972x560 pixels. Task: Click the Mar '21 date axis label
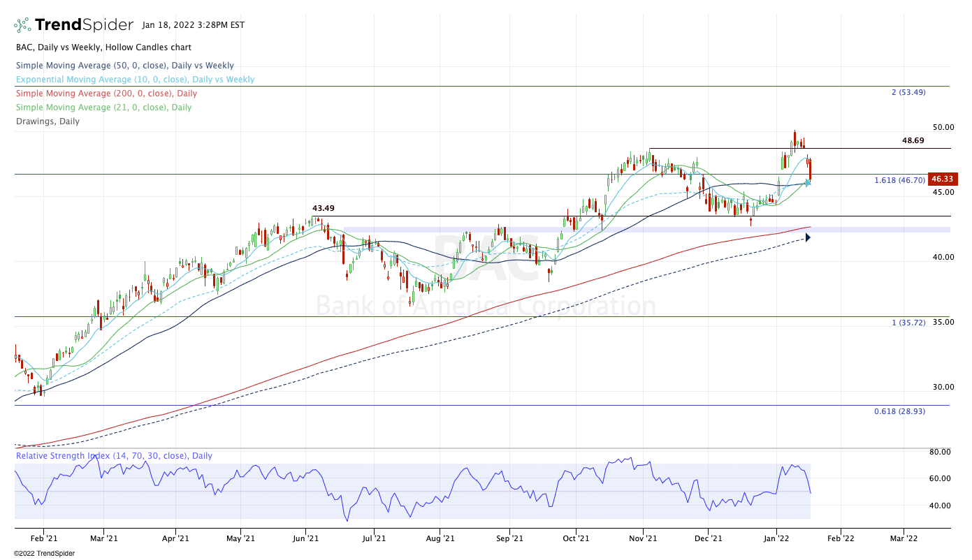[103, 538]
